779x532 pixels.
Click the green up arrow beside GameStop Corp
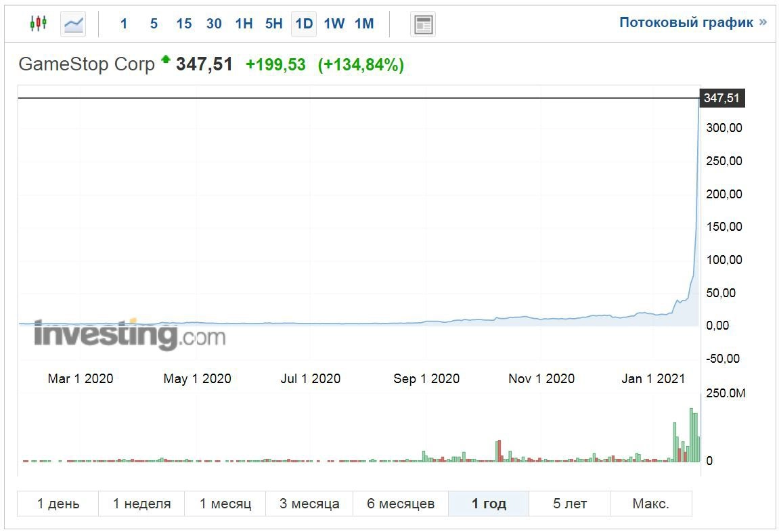[166, 60]
